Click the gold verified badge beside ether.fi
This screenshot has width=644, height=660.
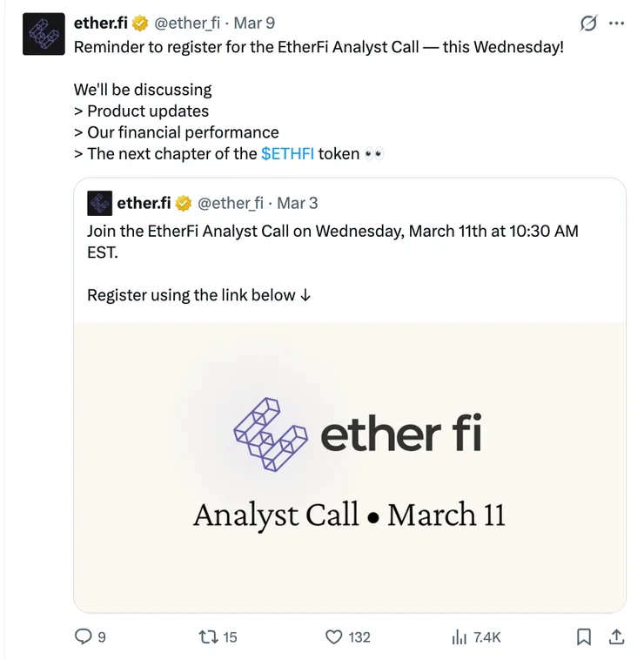[x=139, y=23]
